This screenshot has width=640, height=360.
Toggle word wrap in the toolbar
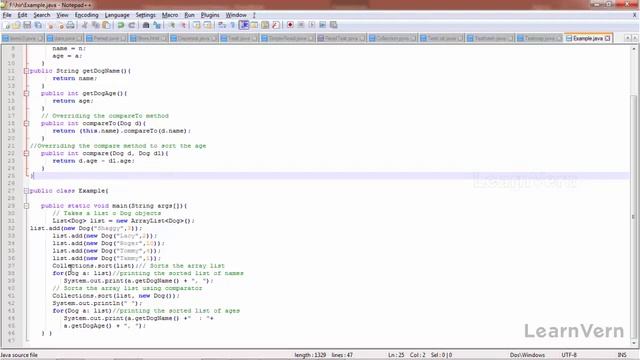point(222,25)
